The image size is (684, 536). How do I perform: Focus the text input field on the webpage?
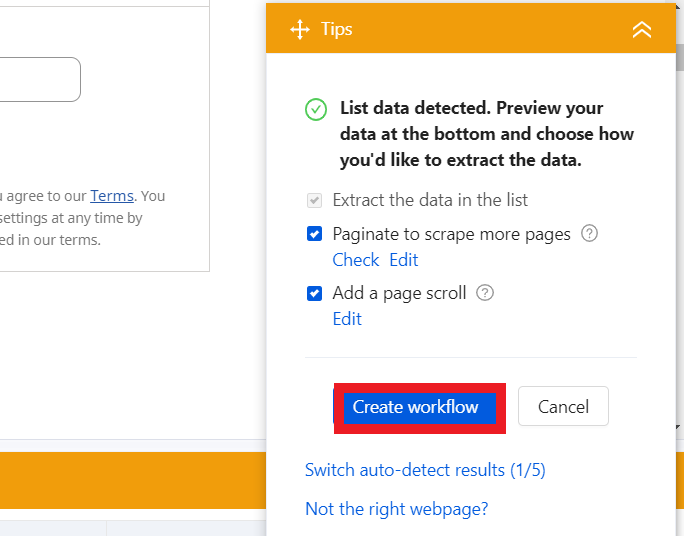[x=40, y=79]
